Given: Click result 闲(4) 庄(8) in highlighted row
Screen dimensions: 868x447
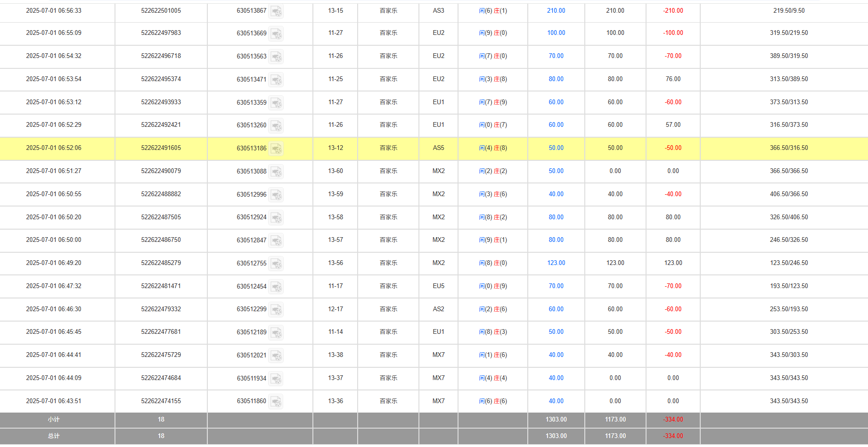Looking at the screenshot, I should click(493, 148).
